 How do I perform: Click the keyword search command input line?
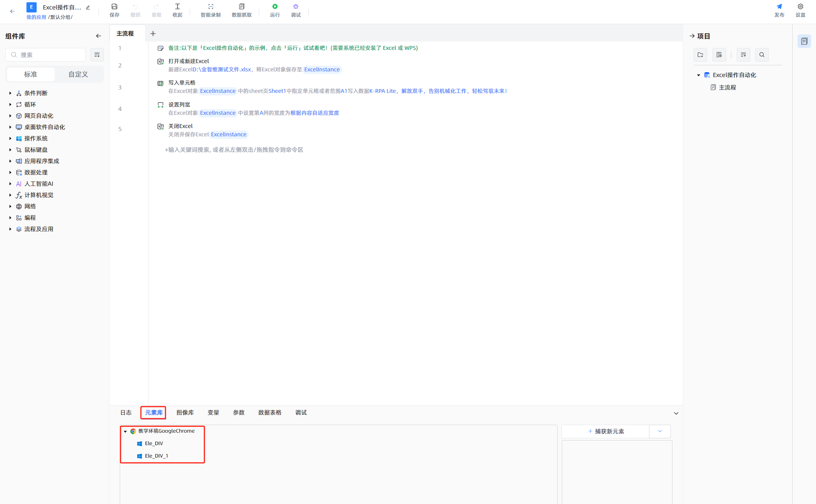click(234, 150)
